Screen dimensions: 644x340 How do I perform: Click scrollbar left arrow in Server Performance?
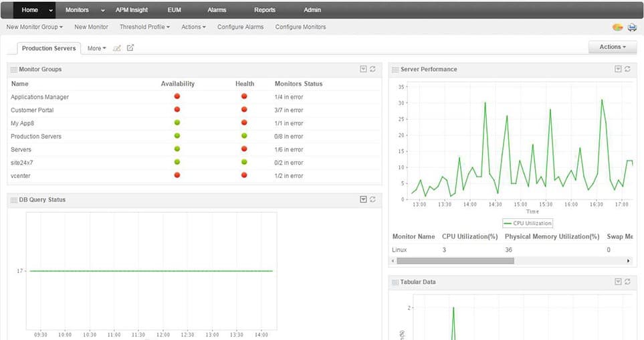coord(393,260)
